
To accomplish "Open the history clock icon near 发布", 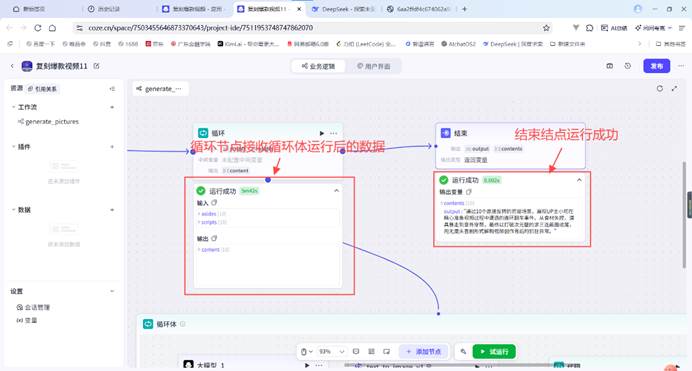I will point(628,66).
